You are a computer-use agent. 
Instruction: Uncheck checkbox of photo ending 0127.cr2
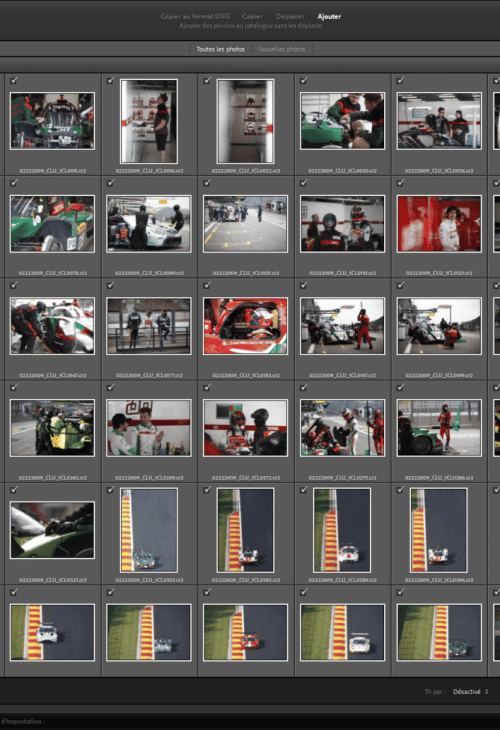pyautogui.click(x=400, y=183)
